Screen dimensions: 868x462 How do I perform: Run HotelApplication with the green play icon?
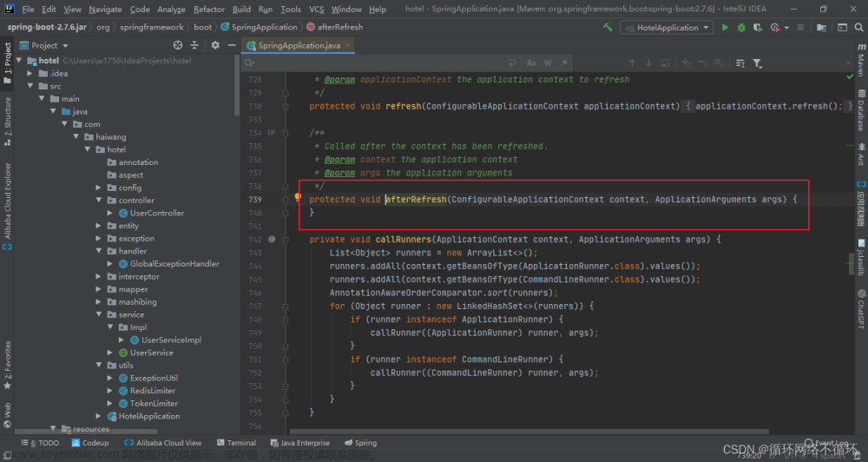click(x=725, y=27)
